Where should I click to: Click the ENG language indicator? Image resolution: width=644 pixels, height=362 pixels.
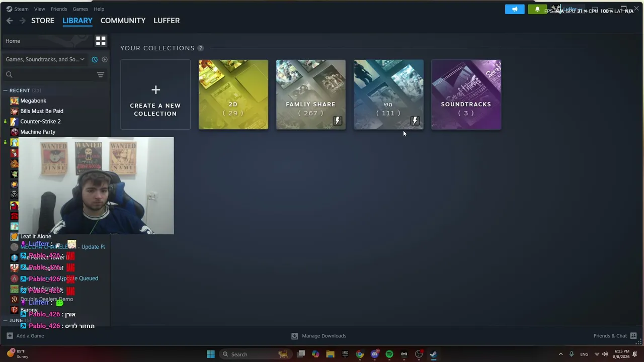584,354
